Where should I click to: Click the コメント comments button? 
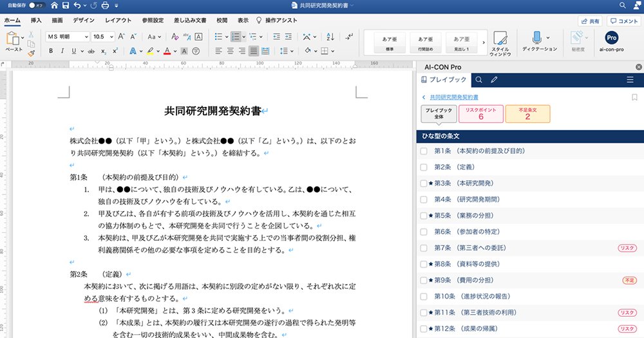(623, 21)
